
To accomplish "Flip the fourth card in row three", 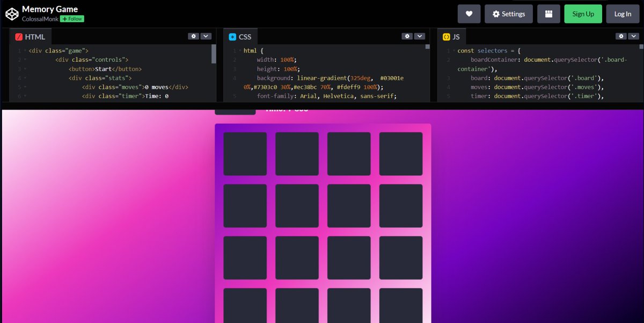I will point(401,258).
